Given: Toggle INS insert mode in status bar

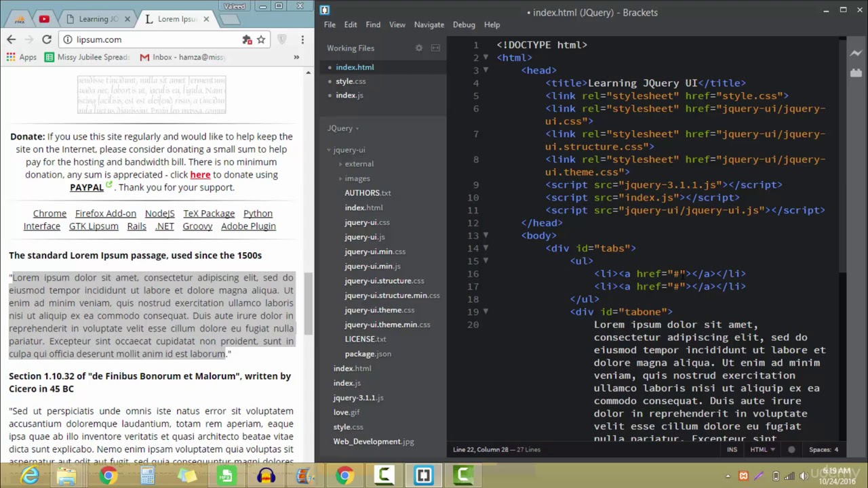Looking at the screenshot, I should coord(732,449).
